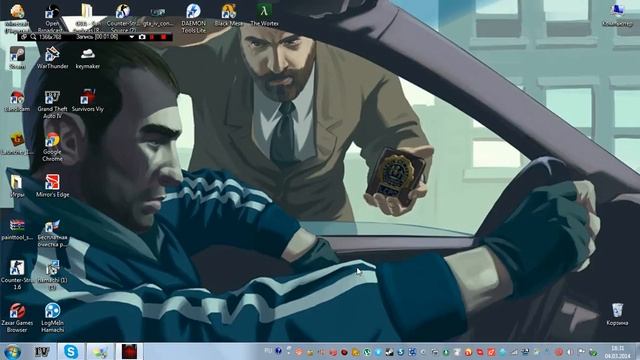
Task: Open Skype from the taskbar
Action: (x=71, y=351)
